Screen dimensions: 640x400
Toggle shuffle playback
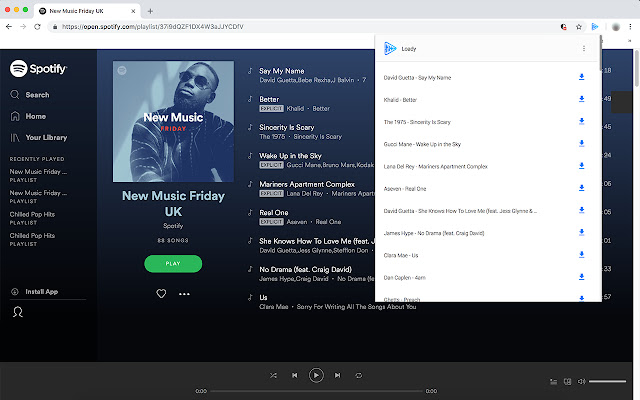coord(273,375)
